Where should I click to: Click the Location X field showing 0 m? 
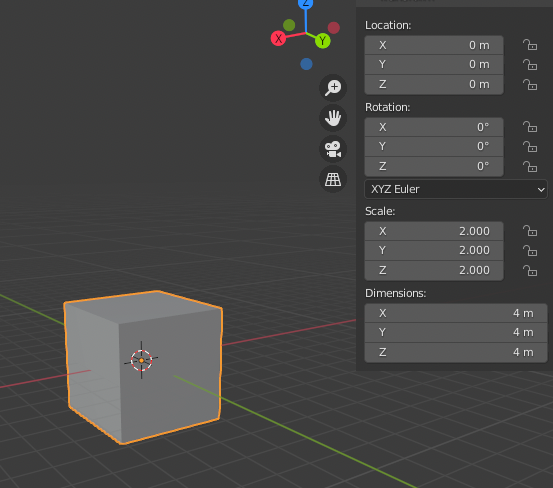tap(434, 45)
